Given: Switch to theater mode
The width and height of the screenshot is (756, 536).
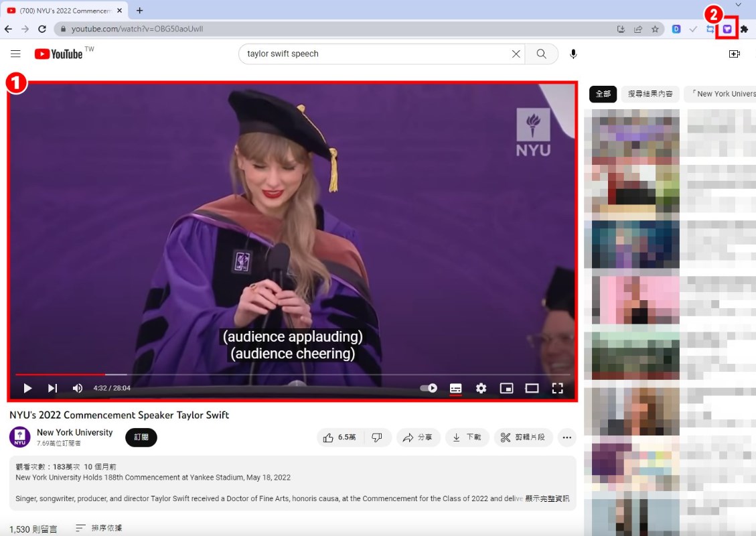Looking at the screenshot, I should click(x=532, y=388).
